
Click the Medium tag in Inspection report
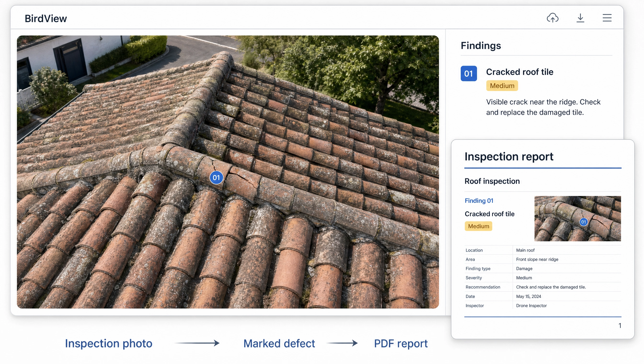478,226
